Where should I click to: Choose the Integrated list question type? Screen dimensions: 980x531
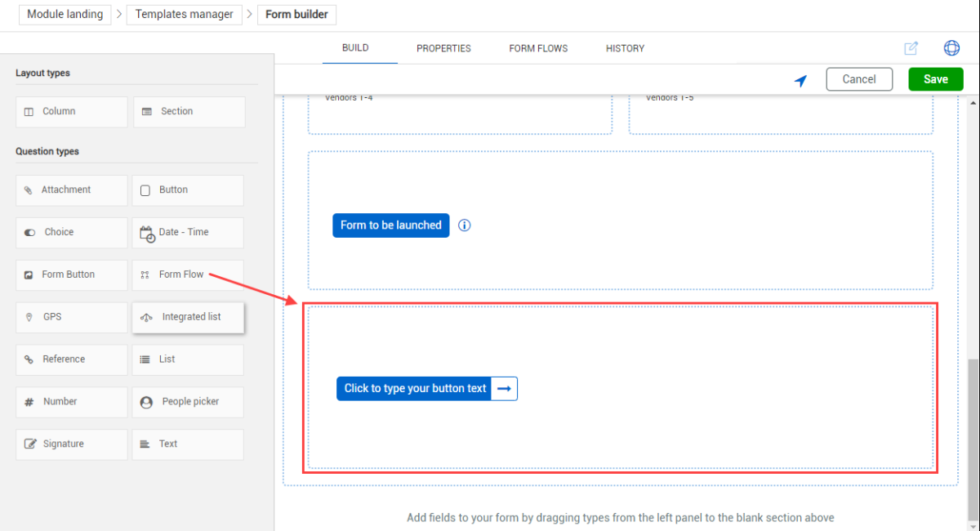coord(188,317)
